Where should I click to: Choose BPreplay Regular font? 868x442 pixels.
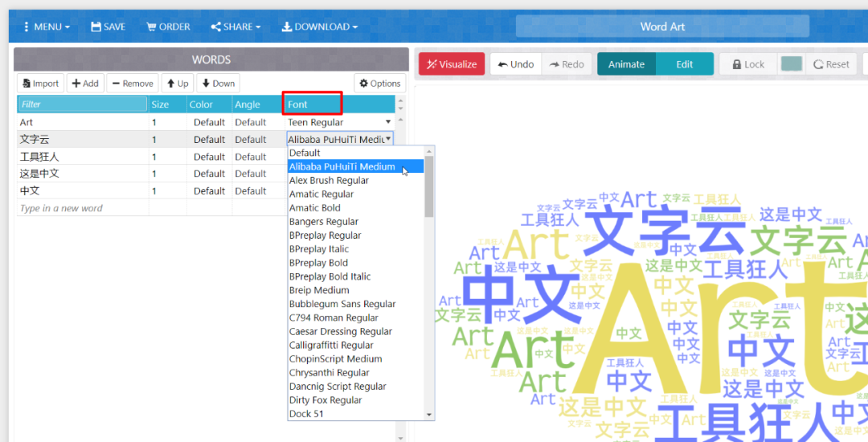point(356,235)
